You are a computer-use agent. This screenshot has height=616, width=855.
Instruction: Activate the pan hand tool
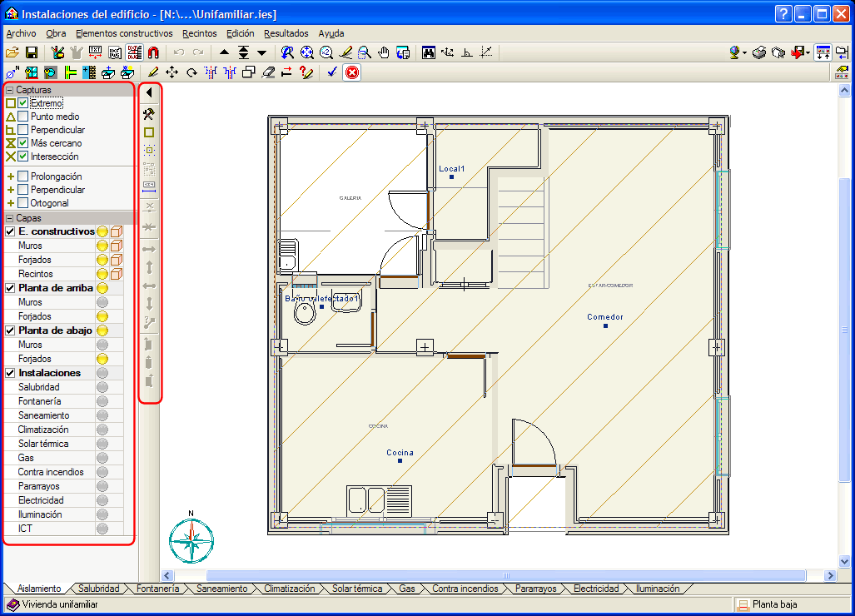[x=384, y=53]
